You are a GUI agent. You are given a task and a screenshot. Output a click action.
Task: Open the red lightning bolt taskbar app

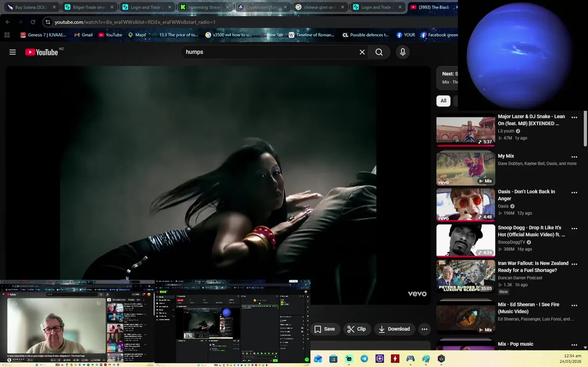pyautogui.click(x=395, y=359)
